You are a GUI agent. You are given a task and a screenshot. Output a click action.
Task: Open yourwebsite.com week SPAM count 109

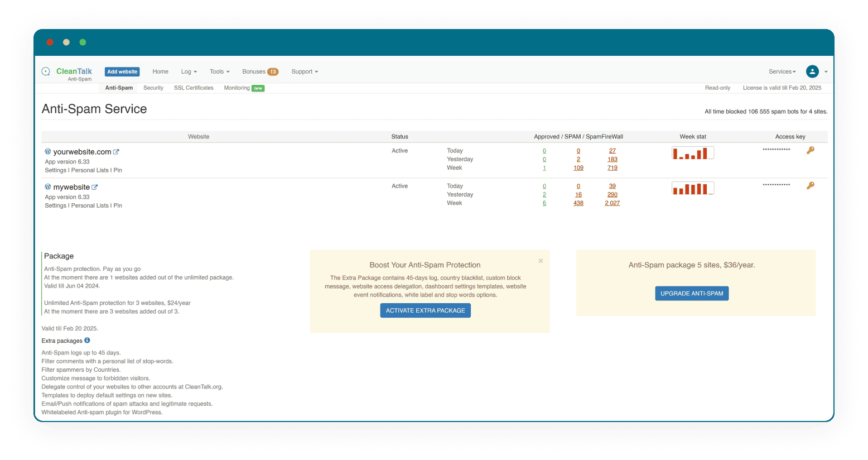[x=578, y=167]
